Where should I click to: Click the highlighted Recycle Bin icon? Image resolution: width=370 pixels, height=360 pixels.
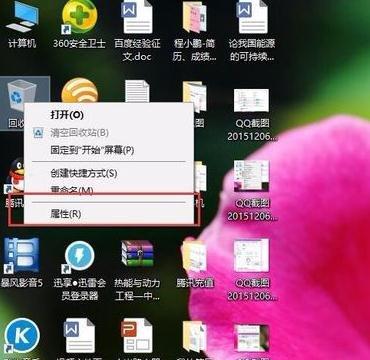[22, 95]
